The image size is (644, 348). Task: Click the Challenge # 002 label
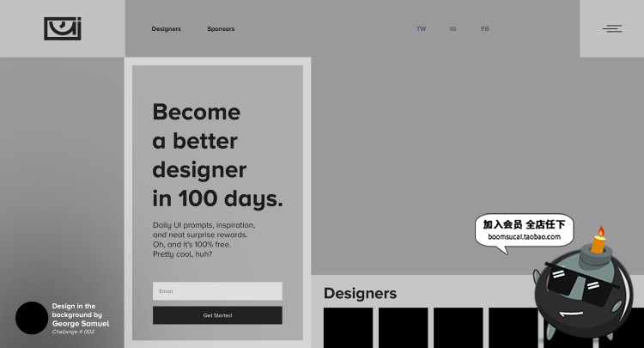(x=73, y=331)
